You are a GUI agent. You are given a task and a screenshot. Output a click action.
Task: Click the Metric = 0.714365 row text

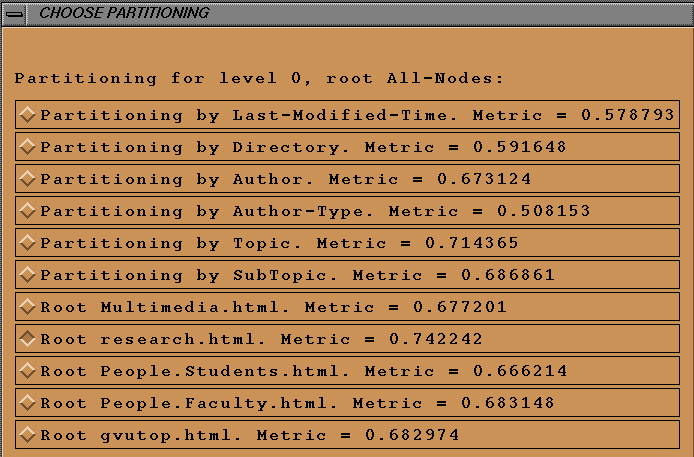(279, 244)
